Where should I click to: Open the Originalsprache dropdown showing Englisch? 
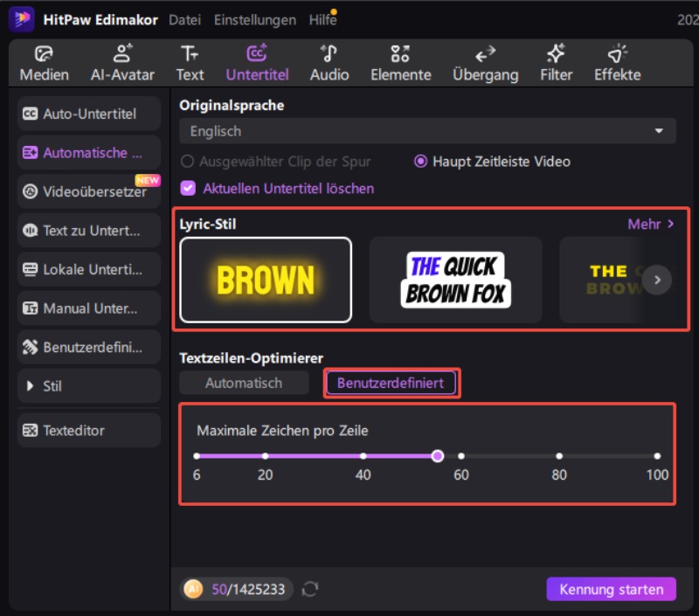427,131
